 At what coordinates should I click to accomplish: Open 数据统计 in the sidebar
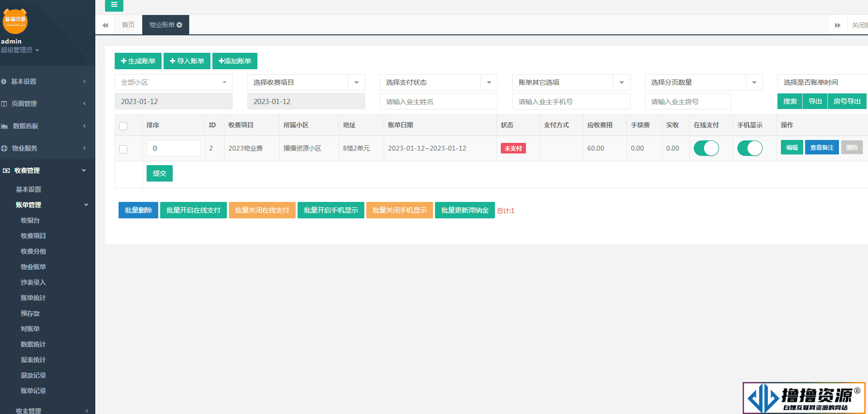tap(33, 344)
